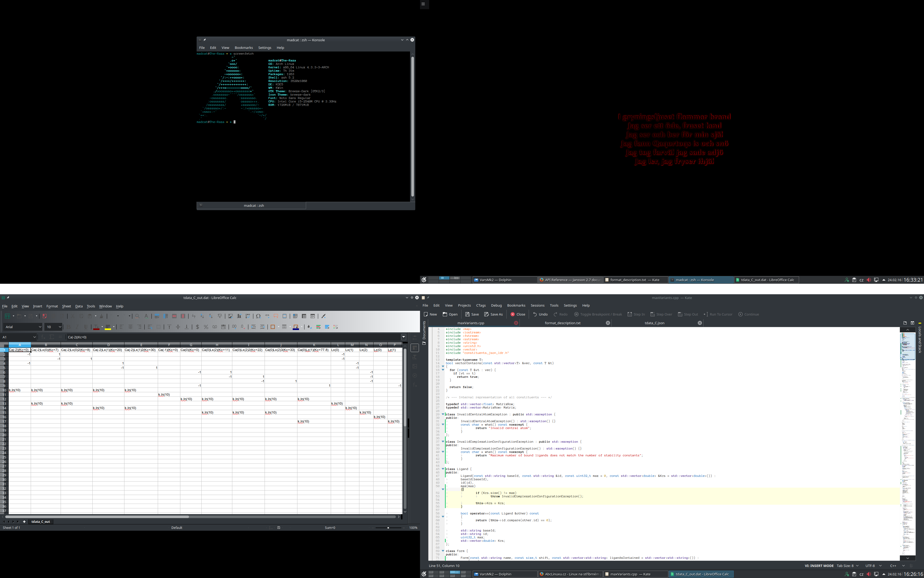The width and height of the screenshot is (924, 578).
Task: Click the Sum sigma icon in formula bar
Action: [x=52, y=337]
